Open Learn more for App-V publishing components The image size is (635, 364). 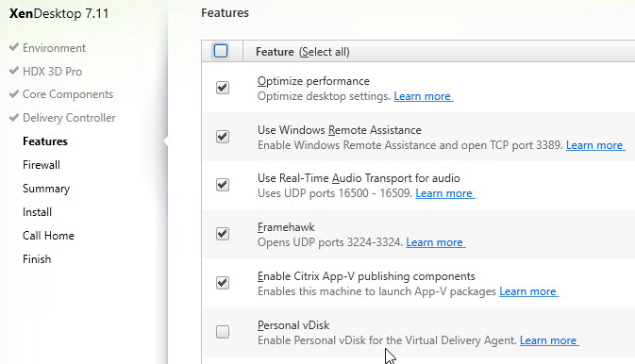(528, 291)
